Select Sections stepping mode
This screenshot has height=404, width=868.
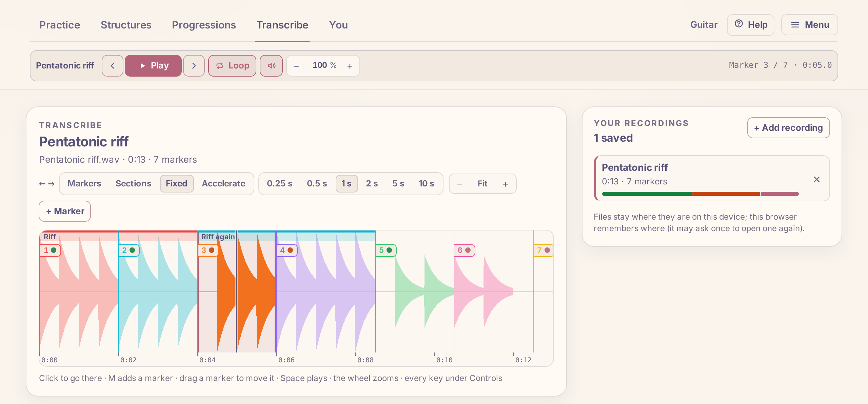click(133, 184)
